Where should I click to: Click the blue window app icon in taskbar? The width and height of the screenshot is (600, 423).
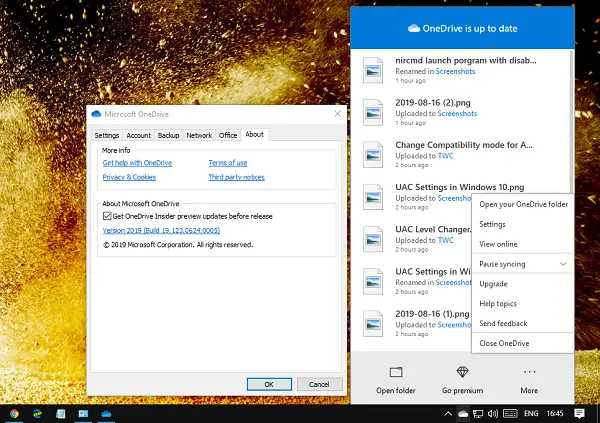pyautogui.click(x=83, y=414)
